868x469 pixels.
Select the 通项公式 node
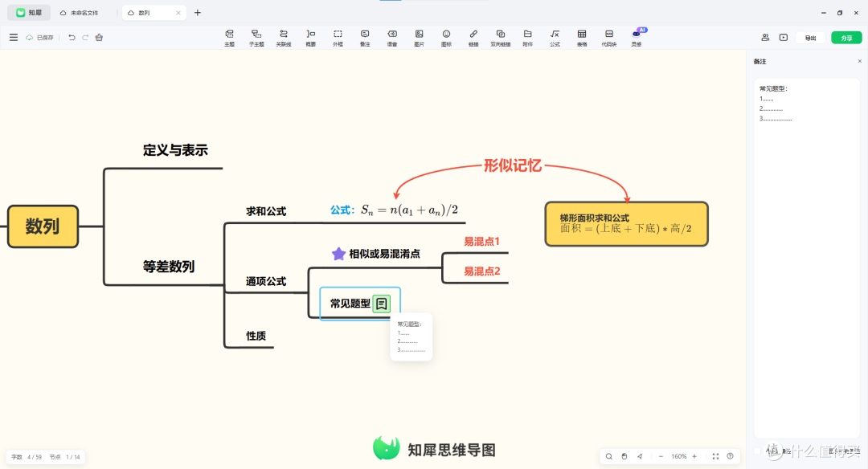pos(266,282)
